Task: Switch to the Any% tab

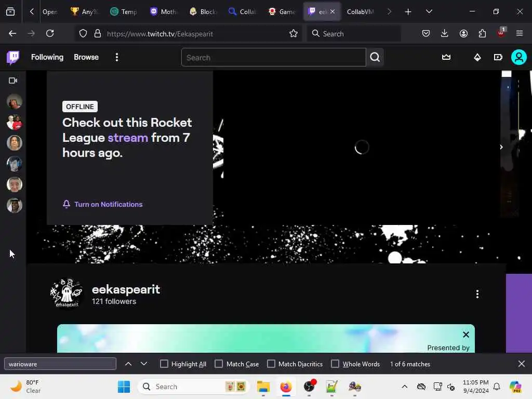Action: pos(84,11)
